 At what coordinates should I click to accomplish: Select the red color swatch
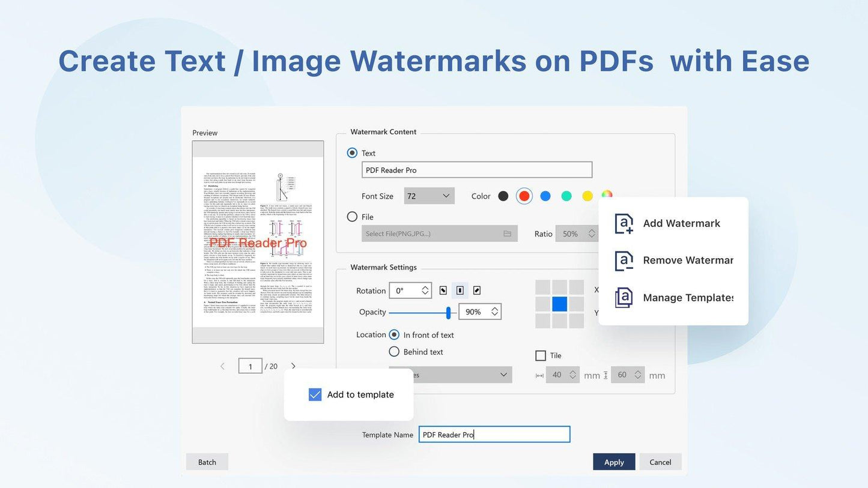(524, 196)
